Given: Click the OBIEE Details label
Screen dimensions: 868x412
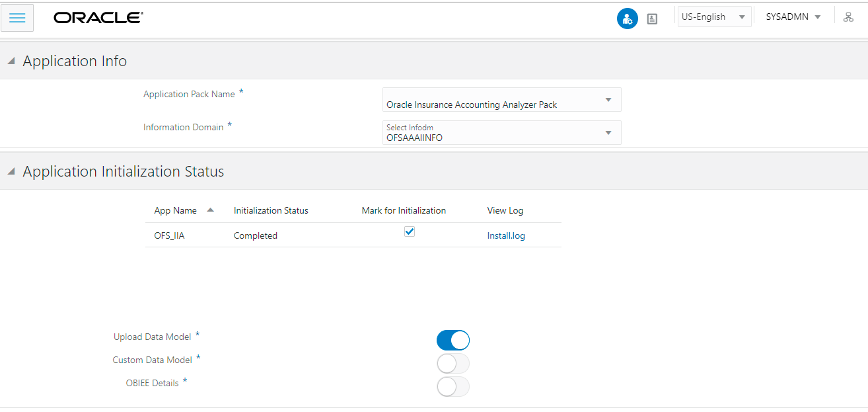Looking at the screenshot, I should 152,383.
